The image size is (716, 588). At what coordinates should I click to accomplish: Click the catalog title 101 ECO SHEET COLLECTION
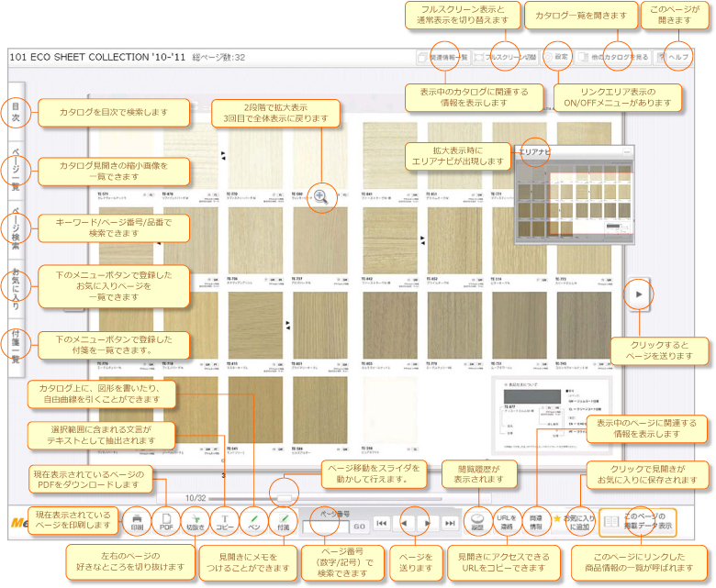[97, 57]
